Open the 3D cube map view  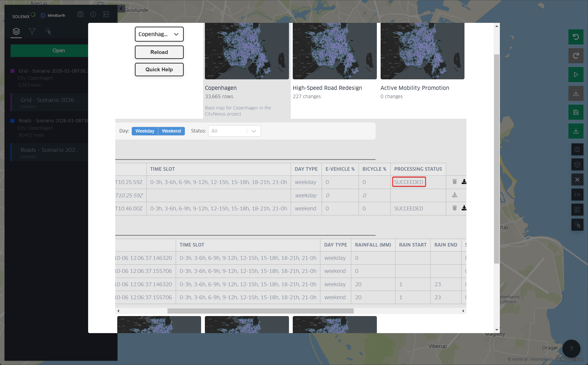tap(577, 165)
